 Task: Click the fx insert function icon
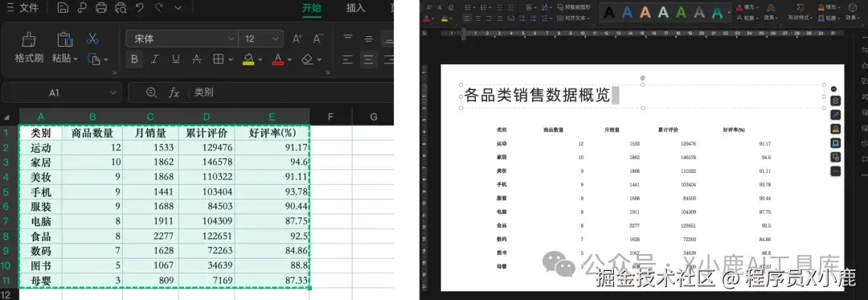pyautogui.click(x=174, y=92)
